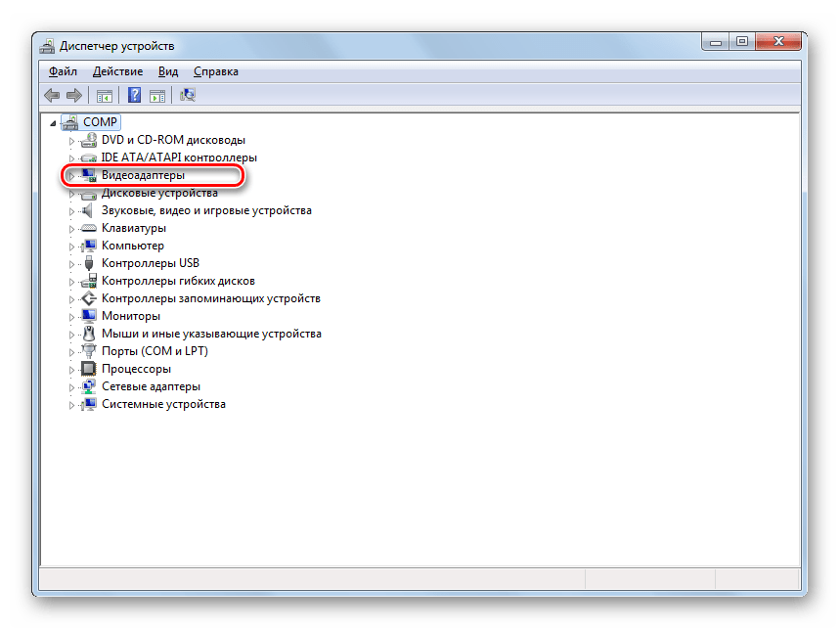Viewport: 840px width, 629px height.
Task: Click the Контроллеры запоминающих устройств icon
Action: click(x=89, y=298)
